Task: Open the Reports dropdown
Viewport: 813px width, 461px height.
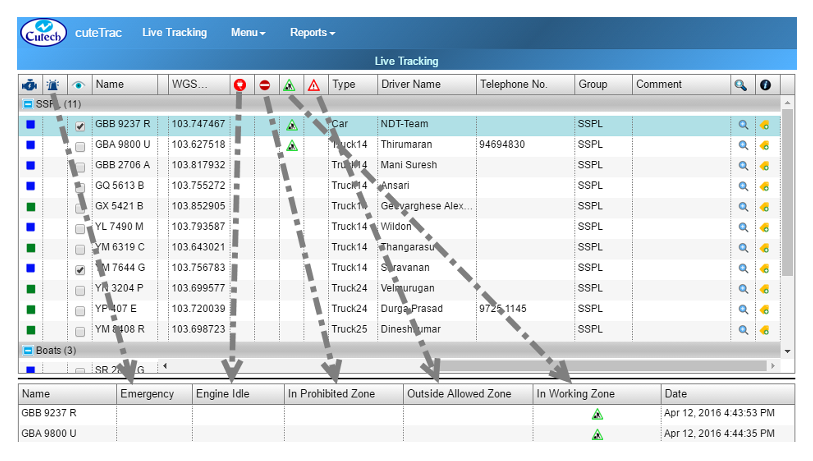Action: coord(312,33)
